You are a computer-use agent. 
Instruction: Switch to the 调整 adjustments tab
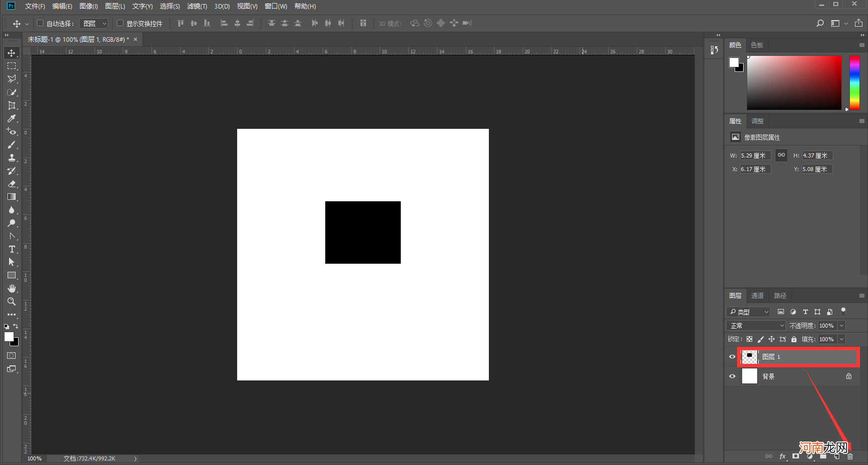757,121
